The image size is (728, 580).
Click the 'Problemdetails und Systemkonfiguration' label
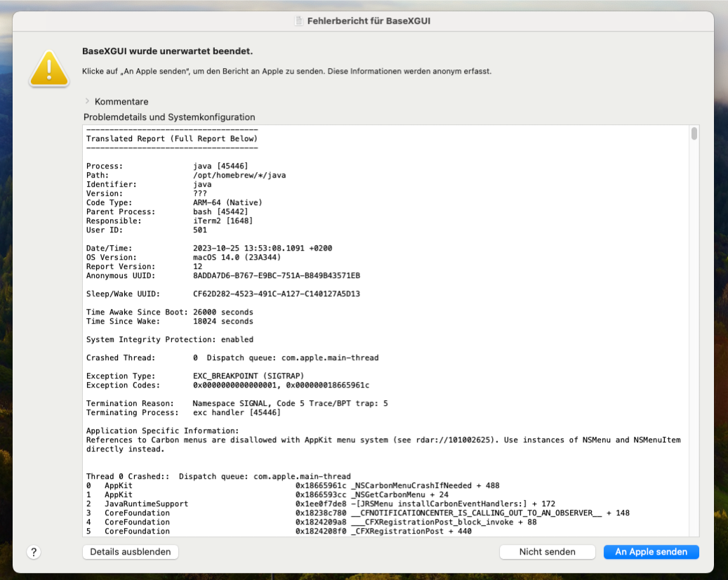point(169,117)
